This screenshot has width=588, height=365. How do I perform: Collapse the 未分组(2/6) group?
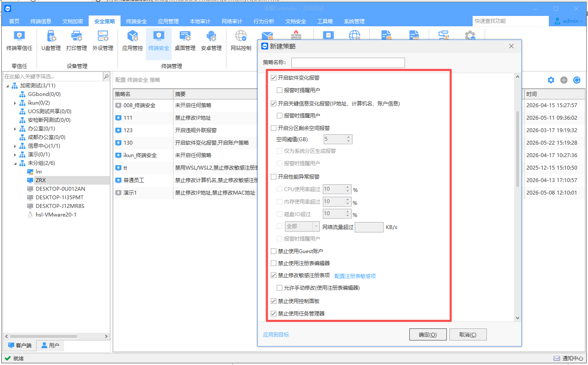click(x=15, y=163)
